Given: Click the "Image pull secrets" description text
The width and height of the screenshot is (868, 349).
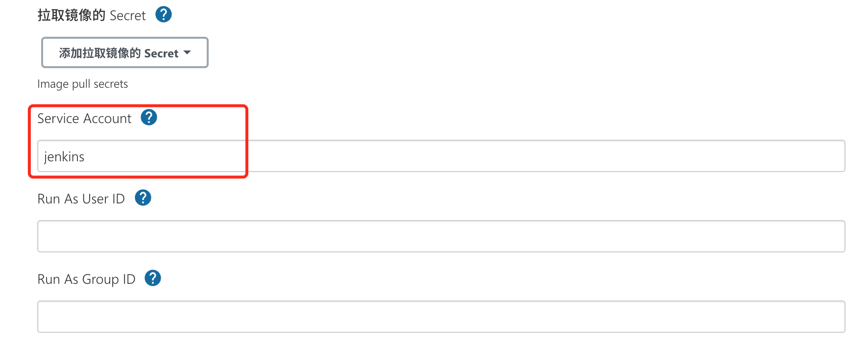Looking at the screenshot, I should pyautogui.click(x=82, y=84).
